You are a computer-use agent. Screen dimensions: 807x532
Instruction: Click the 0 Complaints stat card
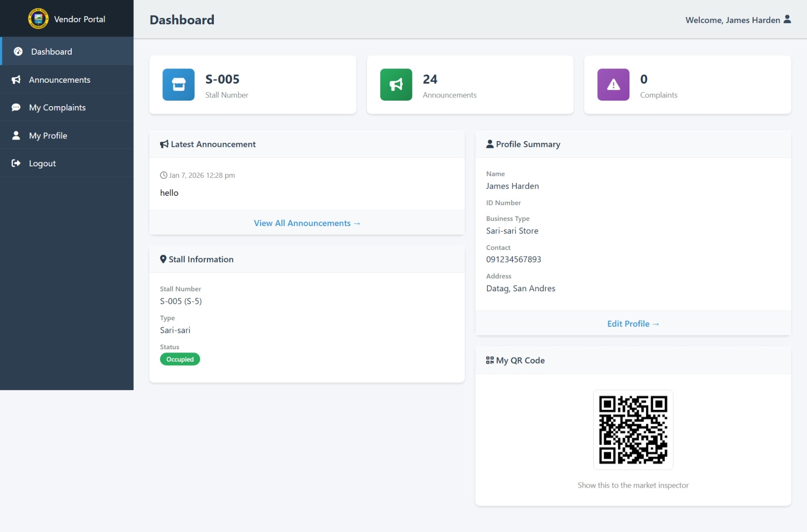pos(687,85)
